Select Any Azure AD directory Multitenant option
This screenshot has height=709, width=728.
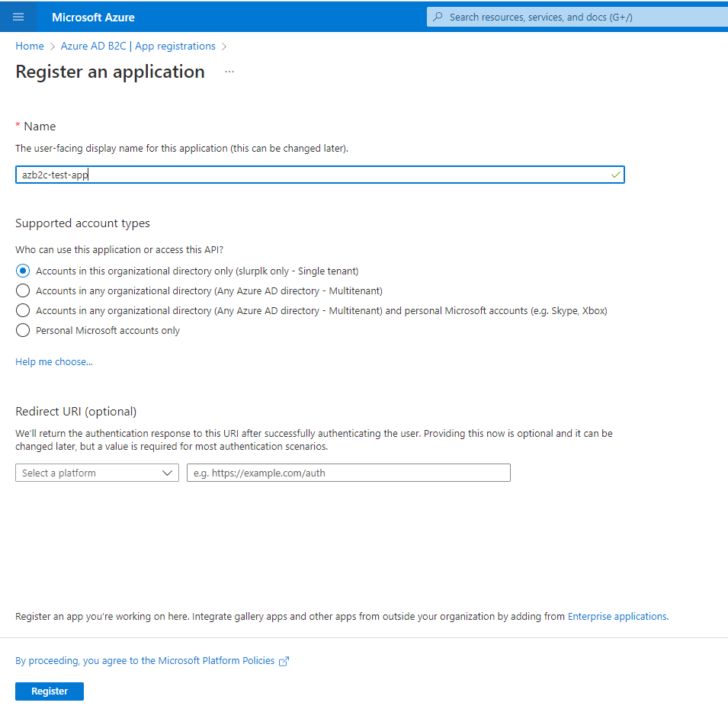[23, 290]
